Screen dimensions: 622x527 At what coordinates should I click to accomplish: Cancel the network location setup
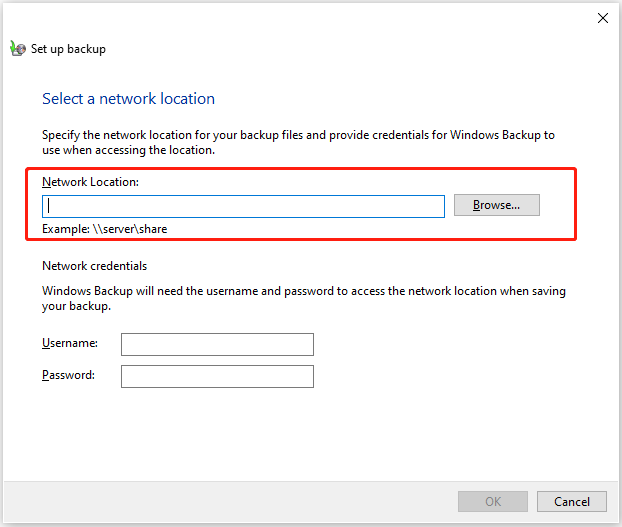571,501
